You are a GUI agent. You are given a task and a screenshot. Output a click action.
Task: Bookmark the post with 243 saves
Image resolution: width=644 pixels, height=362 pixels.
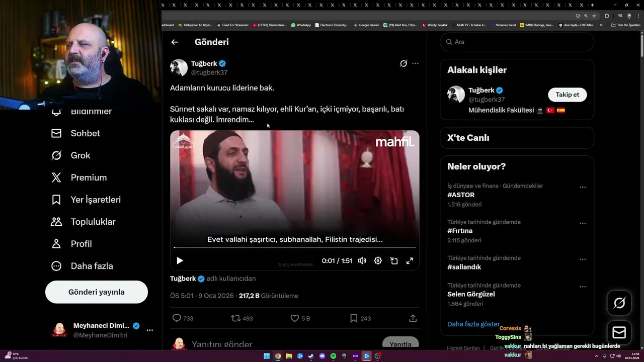point(360,318)
